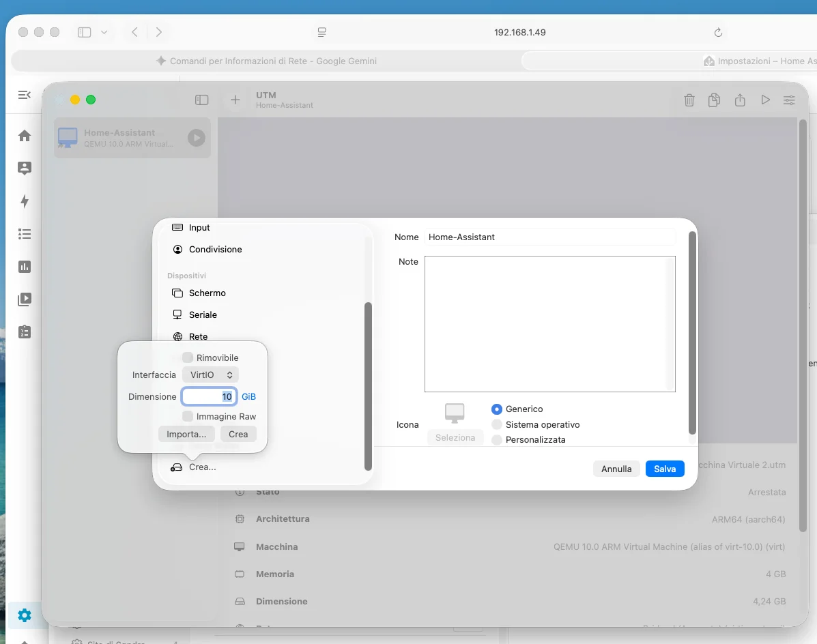Image resolution: width=817 pixels, height=644 pixels.
Task: Click the Dimensione row in UTM details
Action: tap(510, 601)
